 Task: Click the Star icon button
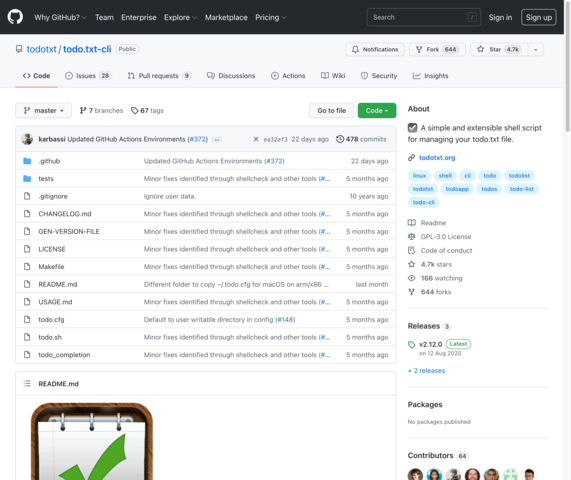tap(480, 49)
